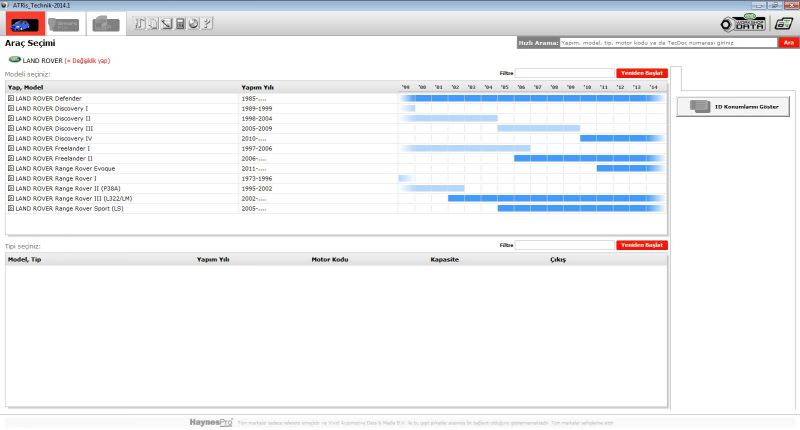
Task: Click the image icon beside LAND ROVER Defender
Action: 10,98
